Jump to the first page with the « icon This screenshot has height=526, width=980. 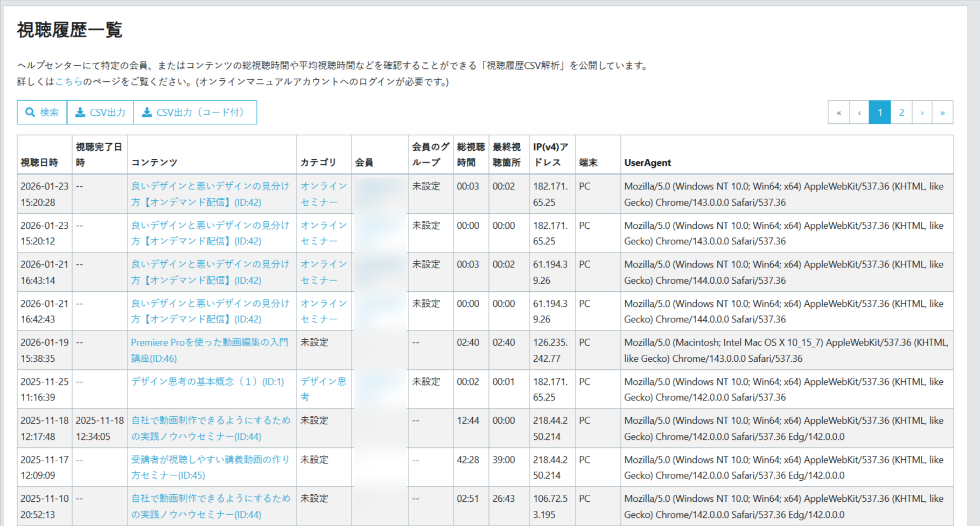[838, 112]
